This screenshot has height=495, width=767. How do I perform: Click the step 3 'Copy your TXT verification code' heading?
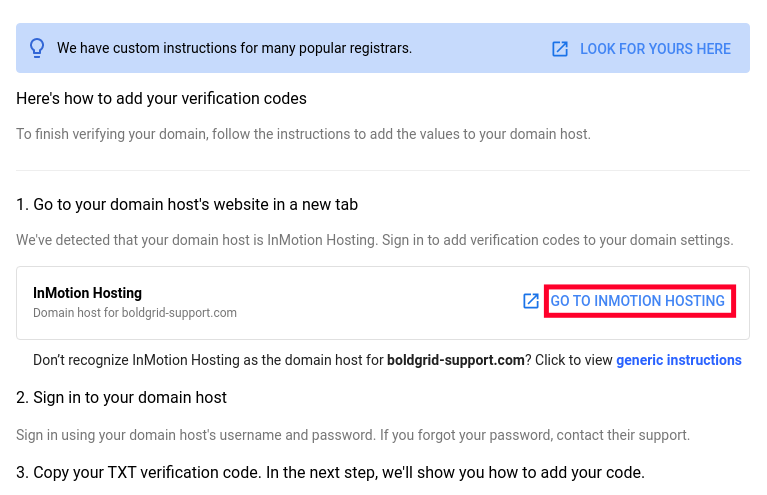coord(330,472)
